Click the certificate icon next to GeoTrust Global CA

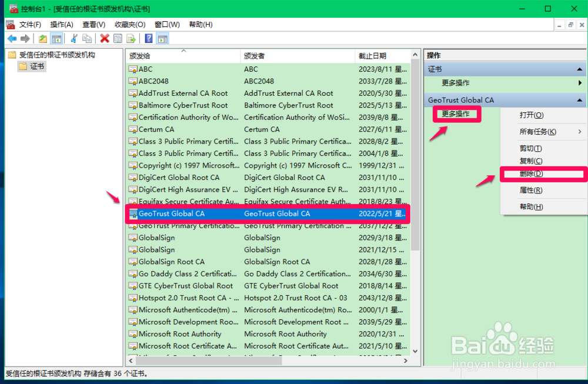(x=133, y=213)
